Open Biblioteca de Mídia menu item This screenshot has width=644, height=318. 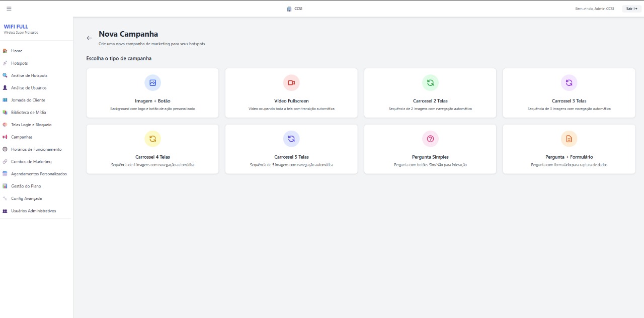[28, 113]
